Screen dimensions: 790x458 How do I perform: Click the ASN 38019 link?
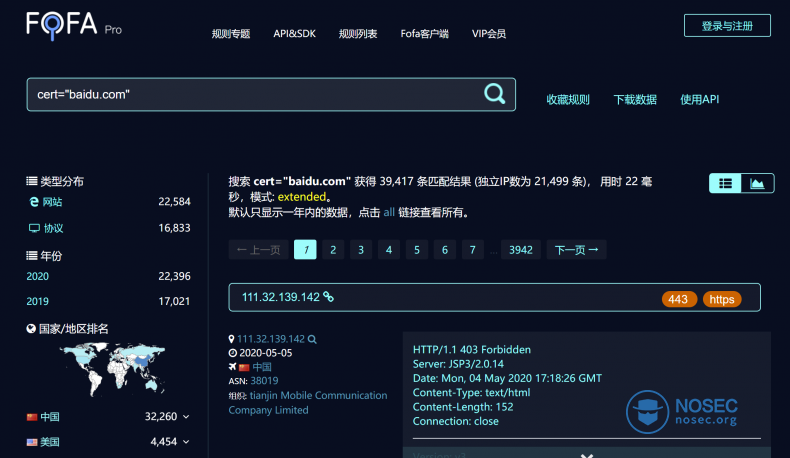(x=264, y=381)
